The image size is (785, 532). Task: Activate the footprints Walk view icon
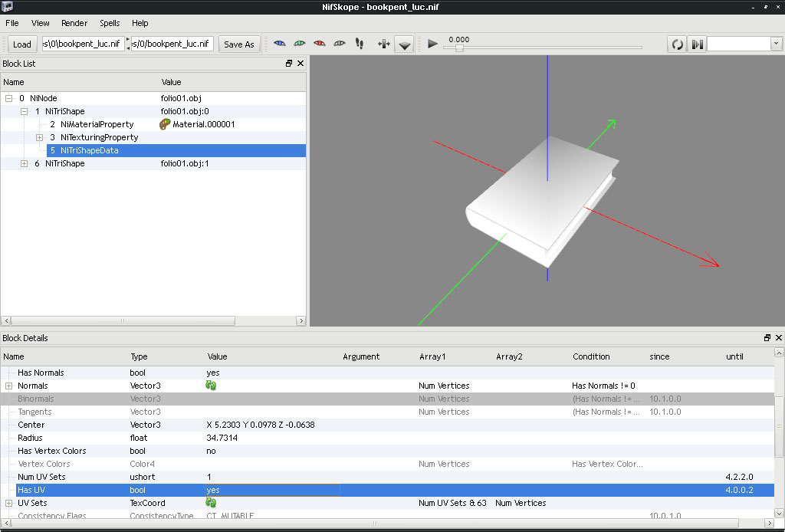360,44
